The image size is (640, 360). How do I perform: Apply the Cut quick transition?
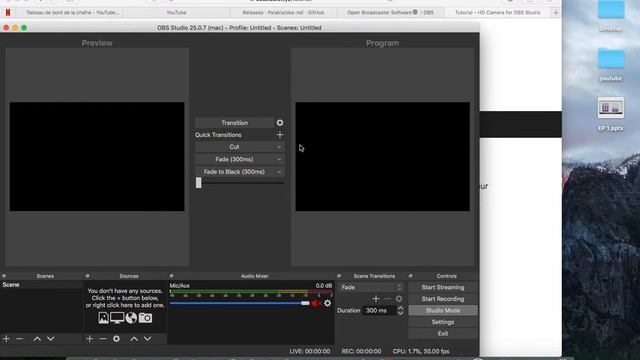pos(234,147)
